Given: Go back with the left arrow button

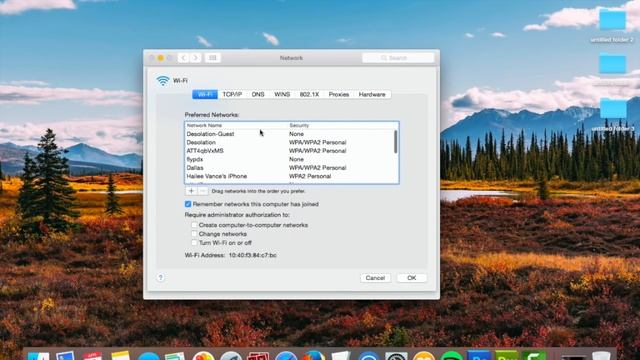Looking at the screenshot, I should click(183, 58).
